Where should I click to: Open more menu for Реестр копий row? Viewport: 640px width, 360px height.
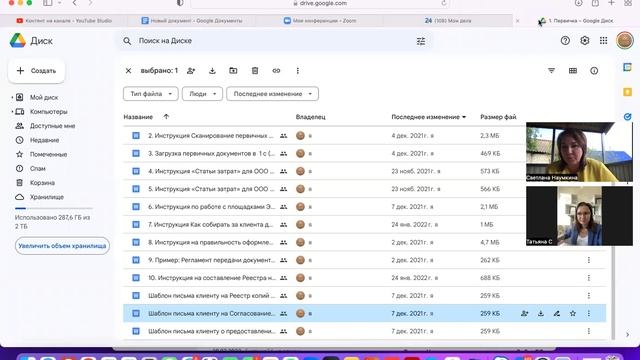pyautogui.click(x=589, y=296)
